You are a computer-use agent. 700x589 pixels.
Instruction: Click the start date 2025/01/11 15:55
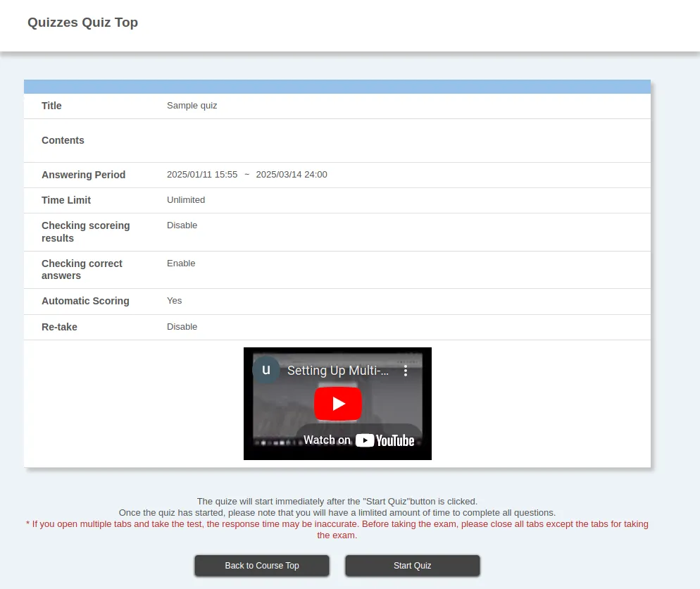pos(202,175)
